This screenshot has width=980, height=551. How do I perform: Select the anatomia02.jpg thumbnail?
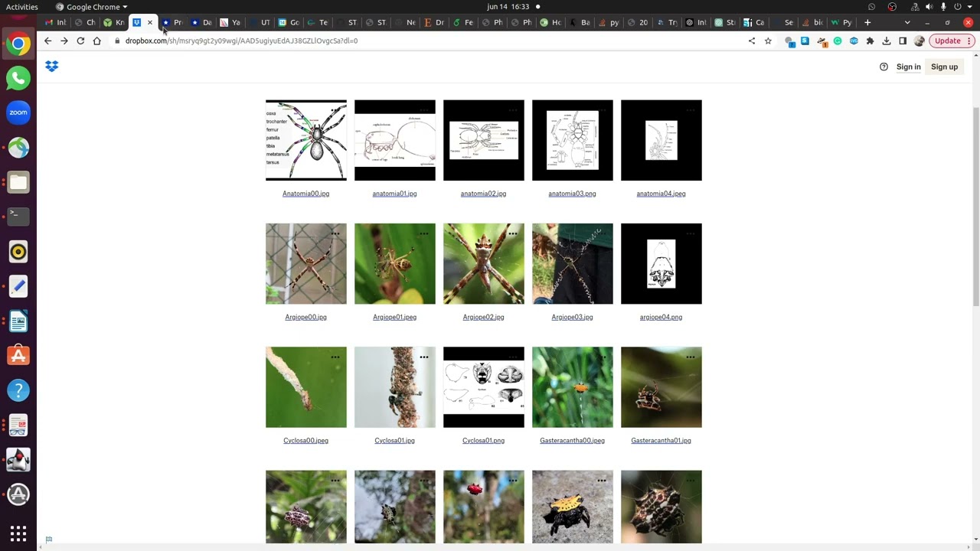[484, 141]
